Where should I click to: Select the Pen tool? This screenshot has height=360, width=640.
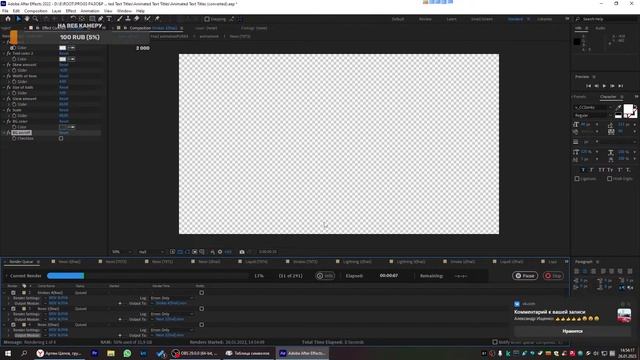100,19
